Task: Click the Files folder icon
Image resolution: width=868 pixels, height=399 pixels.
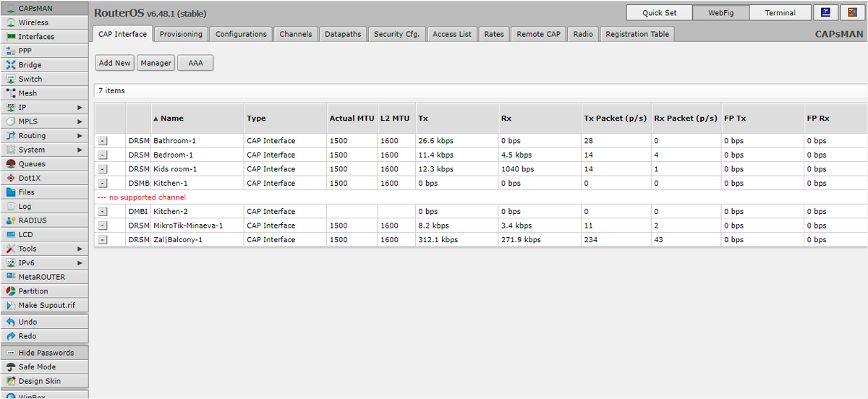Action: click(11, 192)
